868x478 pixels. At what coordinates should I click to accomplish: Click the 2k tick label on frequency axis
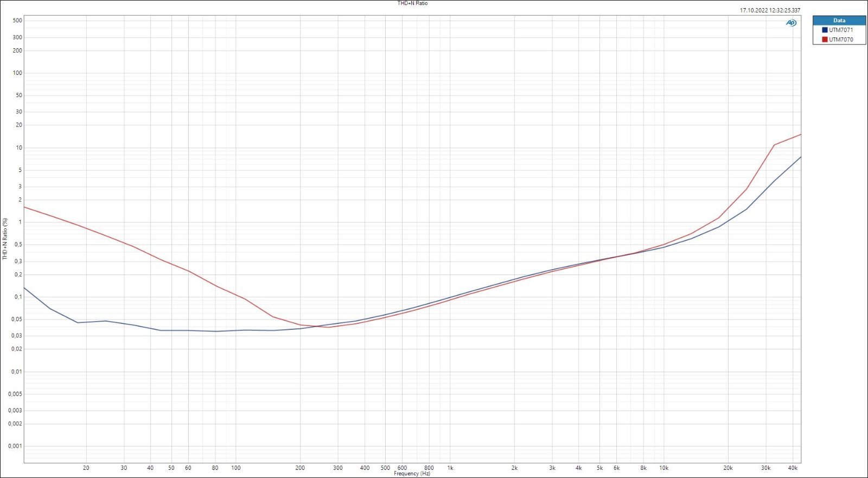(x=514, y=468)
